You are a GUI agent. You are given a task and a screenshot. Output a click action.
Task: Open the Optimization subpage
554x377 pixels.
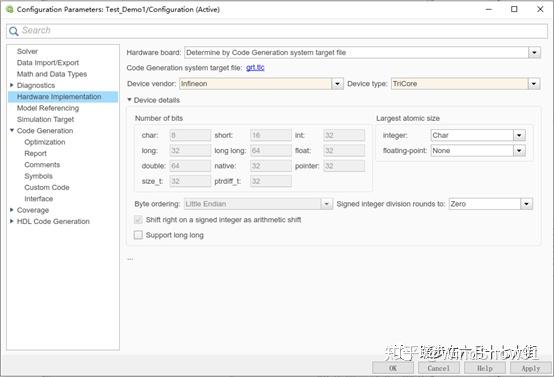point(45,142)
